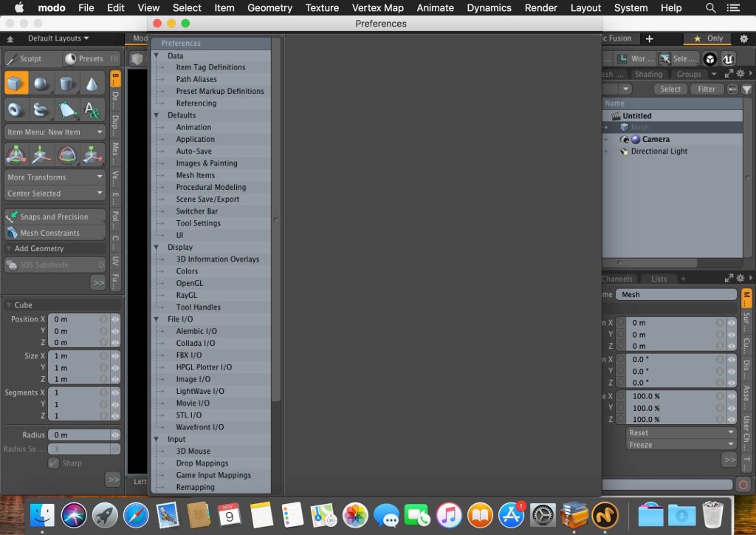Toggle visibility of the Camera item
Image resolution: width=756 pixels, height=535 pixels.
coord(608,139)
